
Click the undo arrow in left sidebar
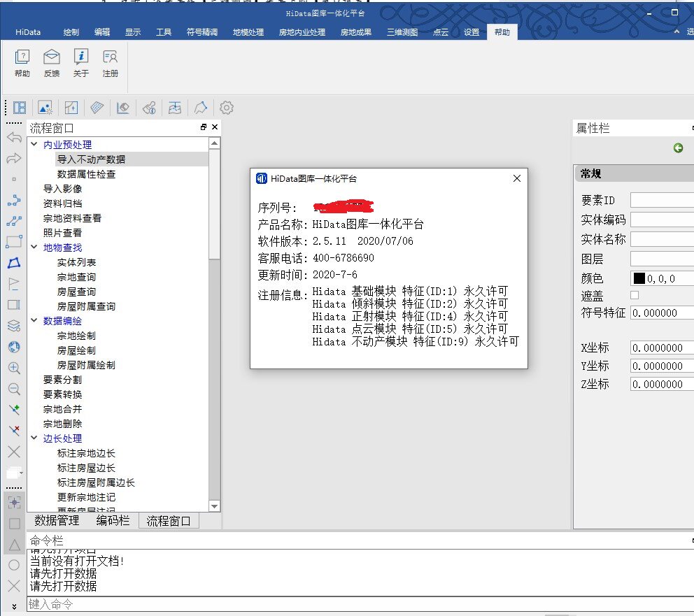(14, 138)
